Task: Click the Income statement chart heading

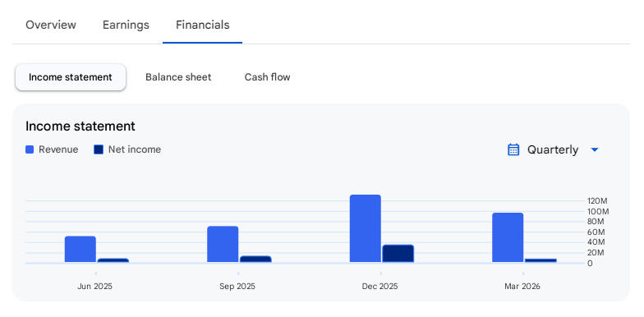Action: pyautogui.click(x=80, y=126)
